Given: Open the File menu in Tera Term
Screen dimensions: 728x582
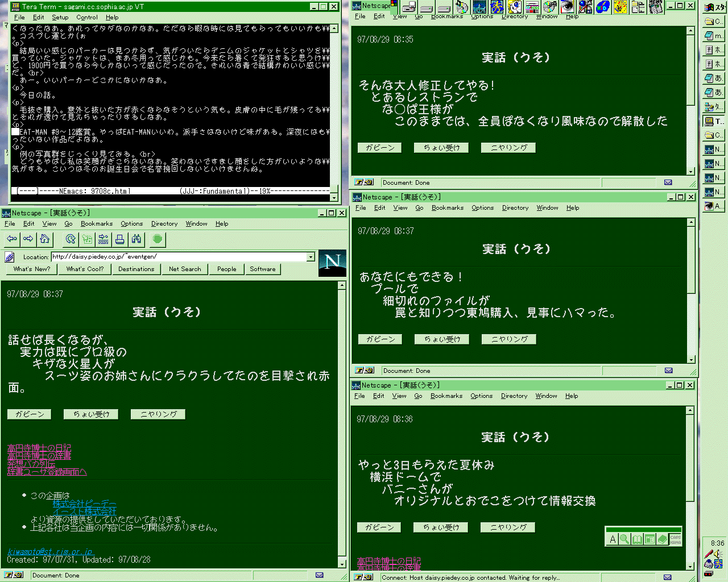Looking at the screenshot, I should [19, 18].
